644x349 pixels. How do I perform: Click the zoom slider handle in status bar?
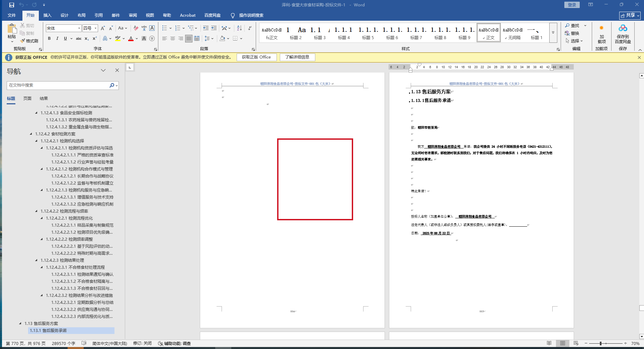pyautogui.click(x=601, y=343)
